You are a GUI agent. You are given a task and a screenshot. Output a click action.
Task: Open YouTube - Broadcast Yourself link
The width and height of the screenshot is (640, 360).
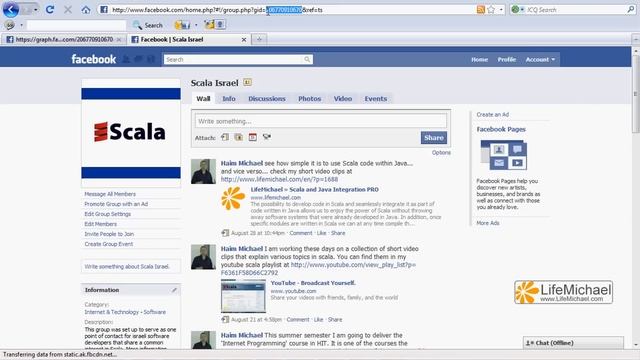[313, 283]
